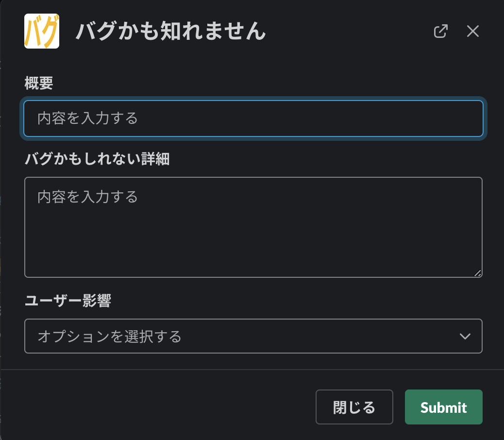Click inside the バグかもしれない詳細 textarea
The image size is (504, 440).
(x=253, y=227)
